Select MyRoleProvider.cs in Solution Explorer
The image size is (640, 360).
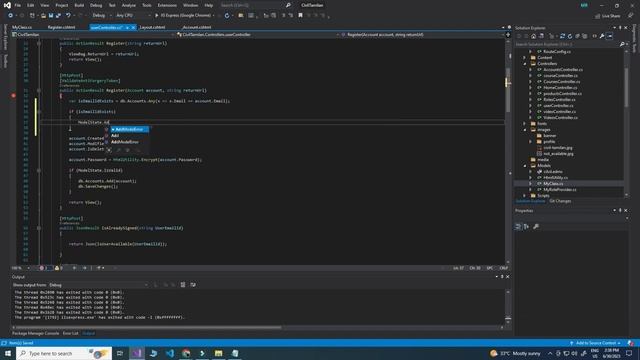(x=560, y=190)
